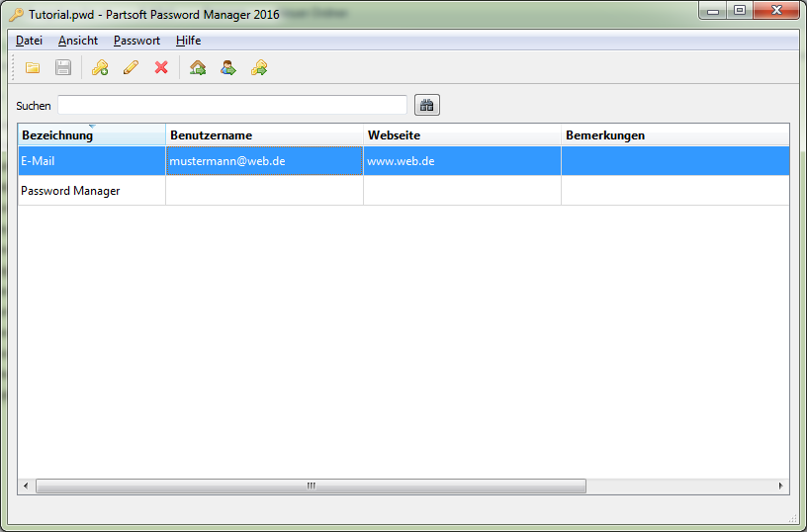Click the open website house icon

198,67
